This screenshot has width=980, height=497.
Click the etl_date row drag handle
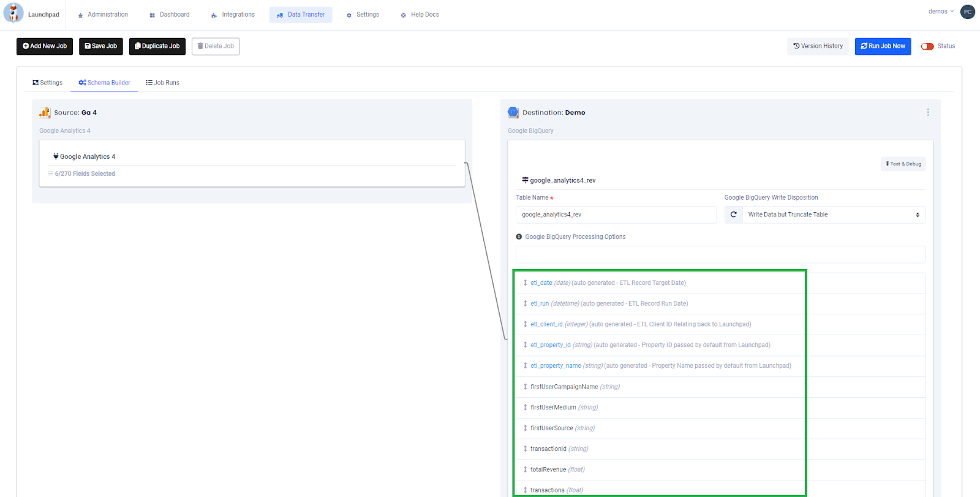(525, 283)
